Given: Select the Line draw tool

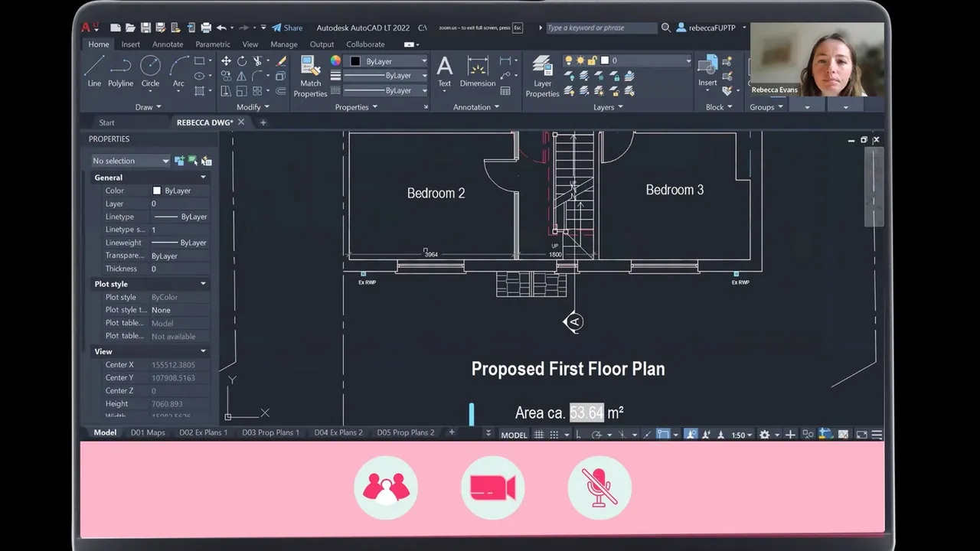Looking at the screenshot, I should (x=94, y=71).
